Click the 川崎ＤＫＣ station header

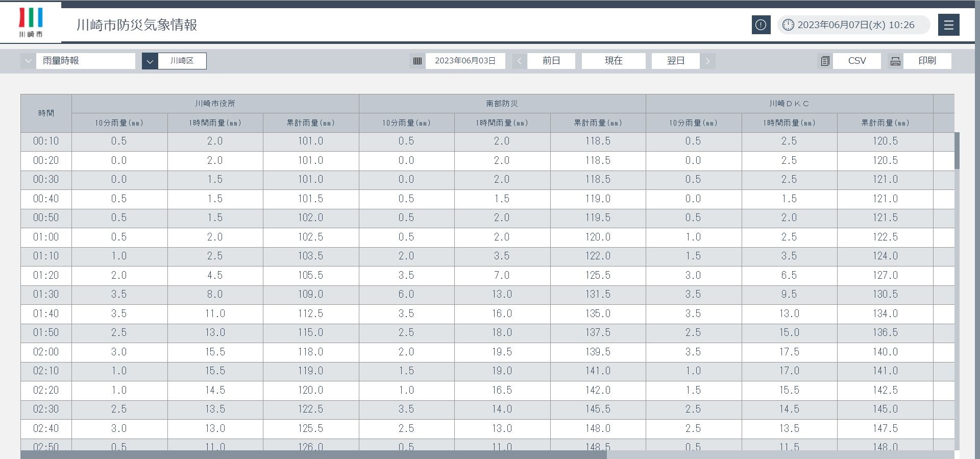[789, 104]
